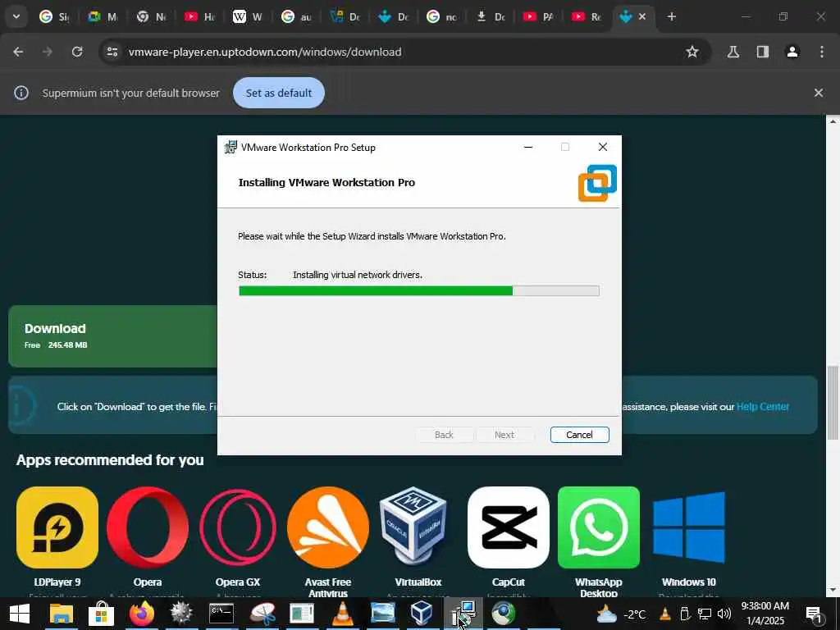Open the USB safely remove tray icon
Image resolution: width=840 pixels, height=630 pixels.
[x=685, y=614]
